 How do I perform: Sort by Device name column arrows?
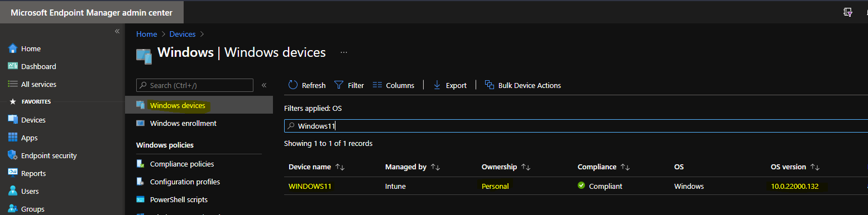[339, 167]
